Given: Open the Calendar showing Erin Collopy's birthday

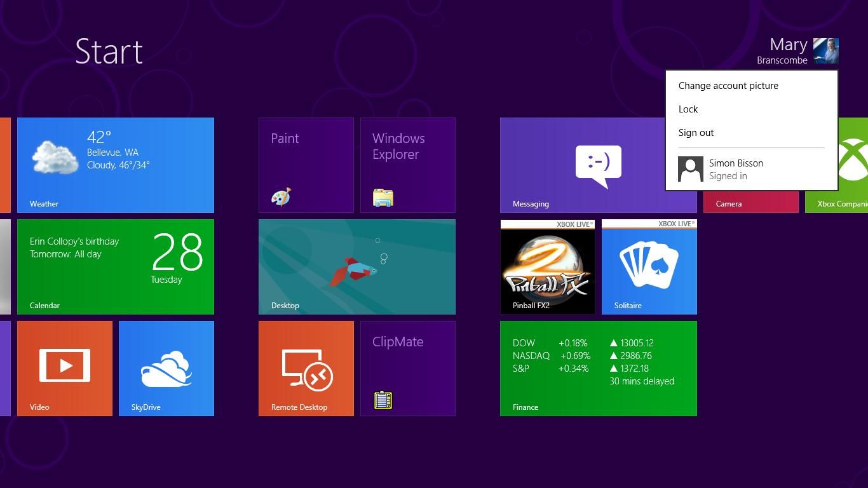Looking at the screenshot, I should (116, 266).
